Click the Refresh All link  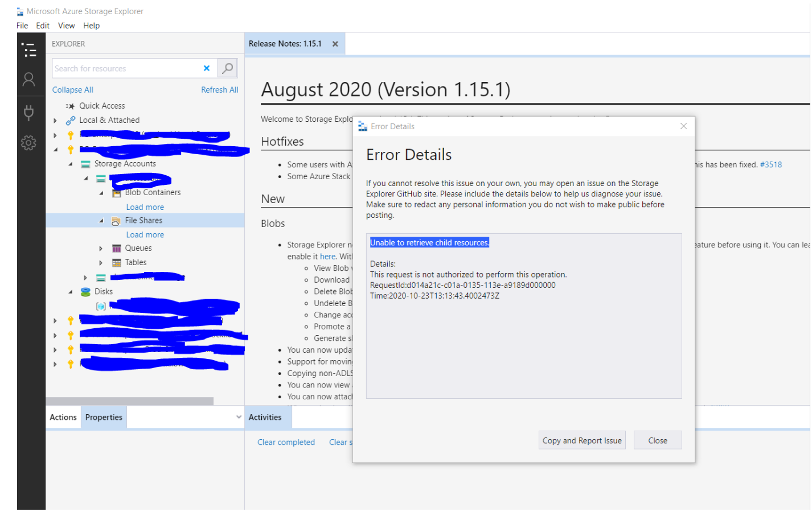(220, 89)
